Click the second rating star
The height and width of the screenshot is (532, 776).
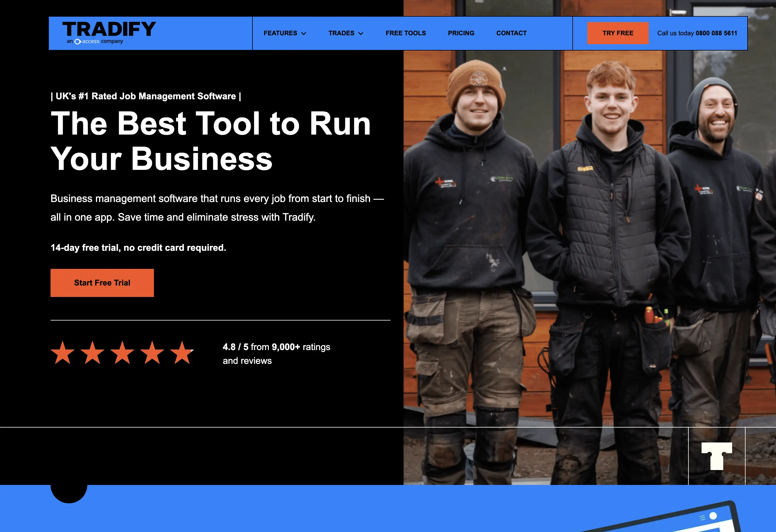click(92, 353)
